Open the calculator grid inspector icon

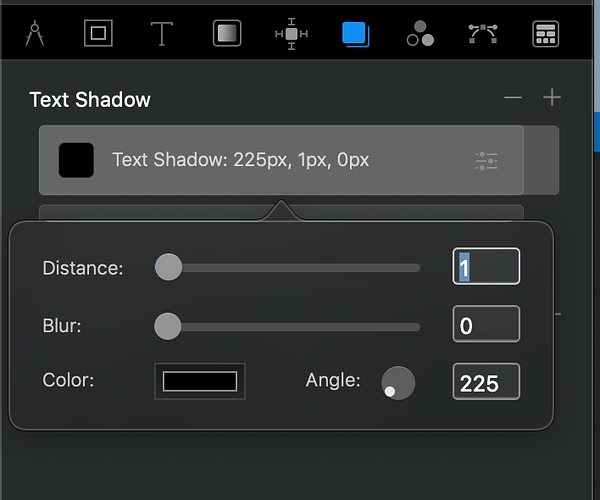pos(545,33)
